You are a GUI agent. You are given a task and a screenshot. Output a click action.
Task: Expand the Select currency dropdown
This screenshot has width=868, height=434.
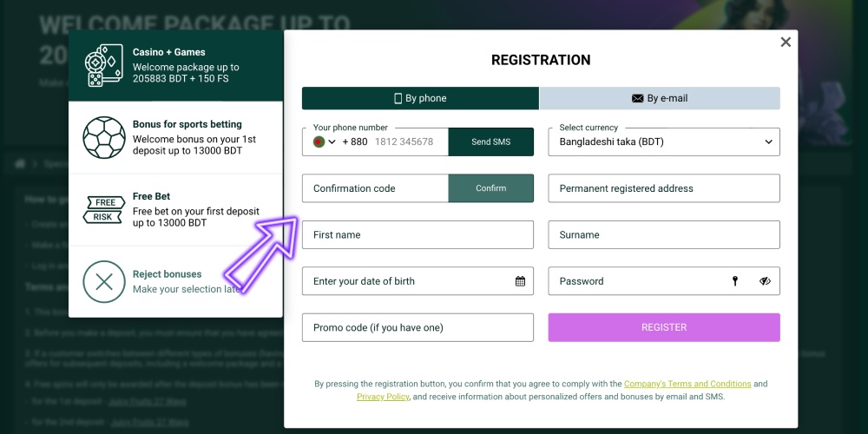[x=664, y=141]
